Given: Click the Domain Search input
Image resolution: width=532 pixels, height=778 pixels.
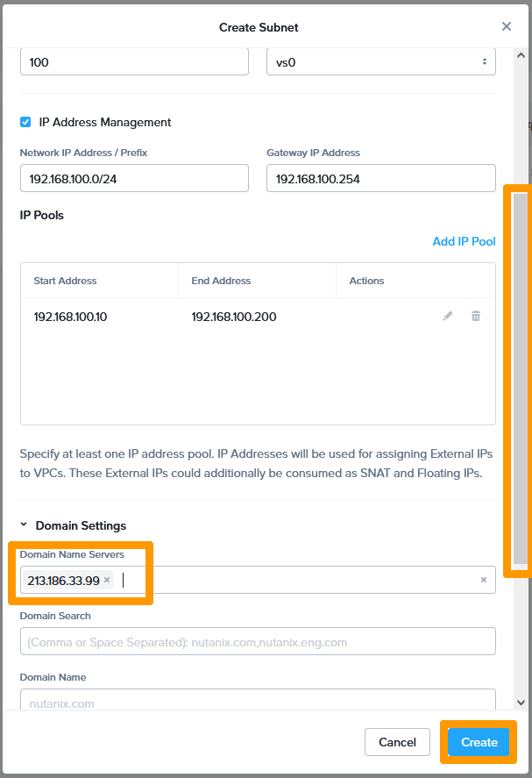Looking at the screenshot, I should pos(259,641).
